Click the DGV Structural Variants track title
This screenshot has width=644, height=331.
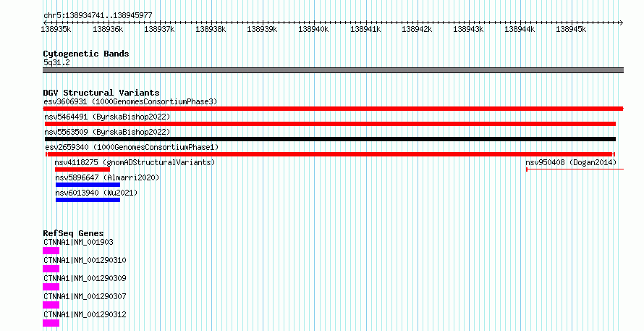pos(101,93)
